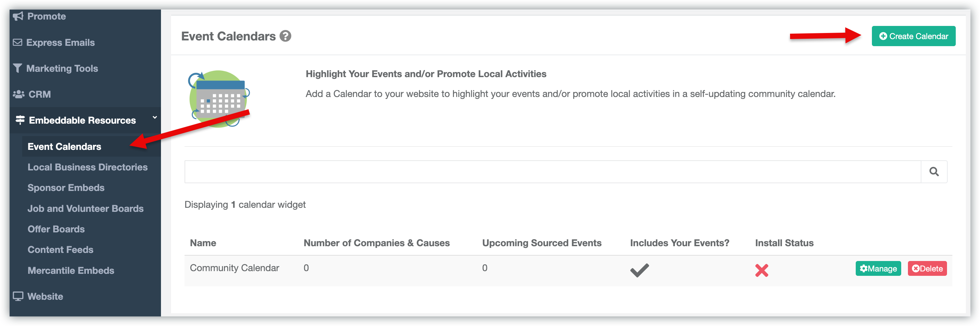Click the Event Calendars help question-mark icon
Viewport: 980px width, 326px height.
tap(285, 36)
